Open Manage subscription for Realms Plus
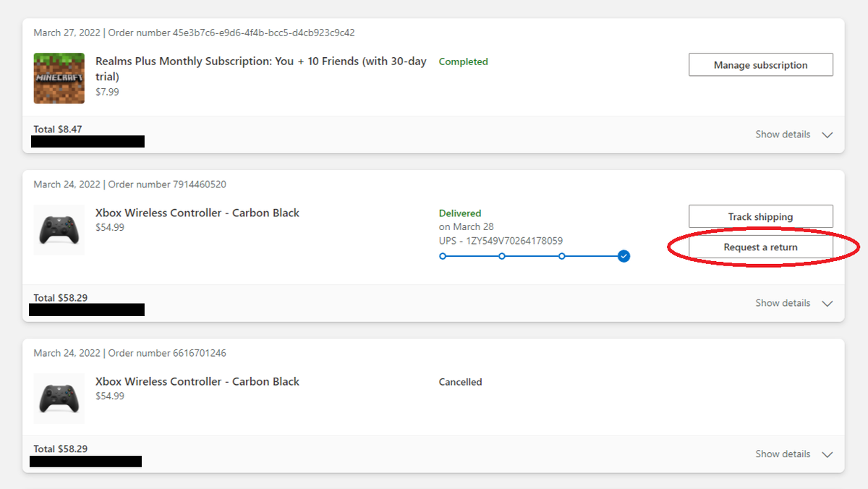The height and width of the screenshot is (489, 868). (x=760, y=64)
